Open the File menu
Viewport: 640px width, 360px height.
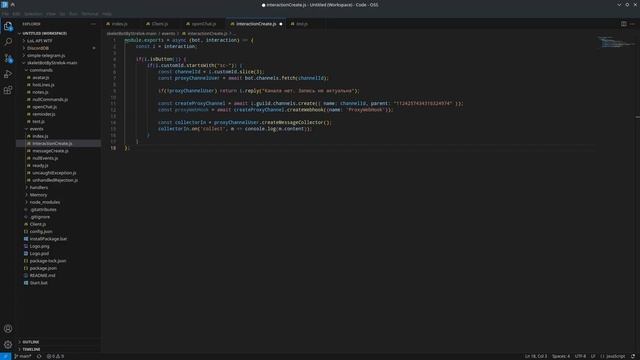tap(5, 14)
